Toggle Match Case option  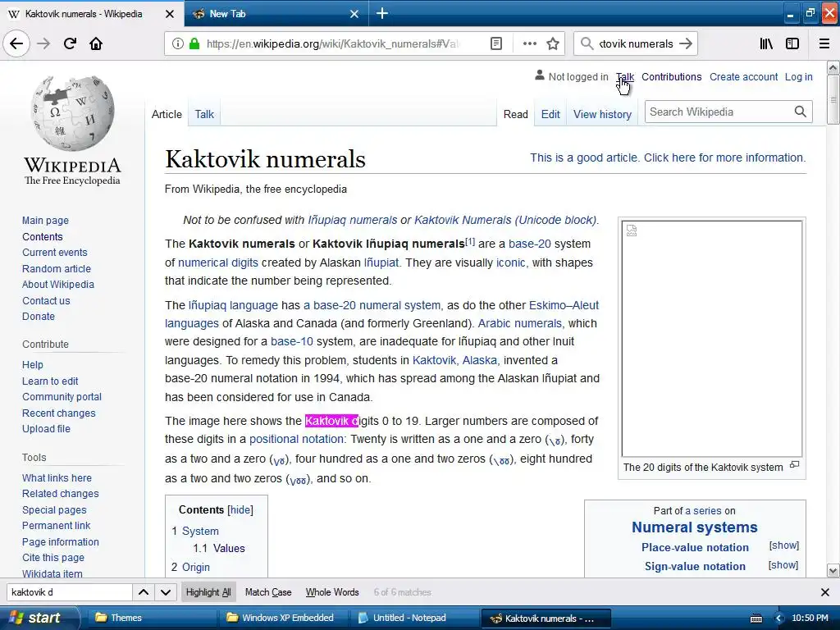coord(268,592)
